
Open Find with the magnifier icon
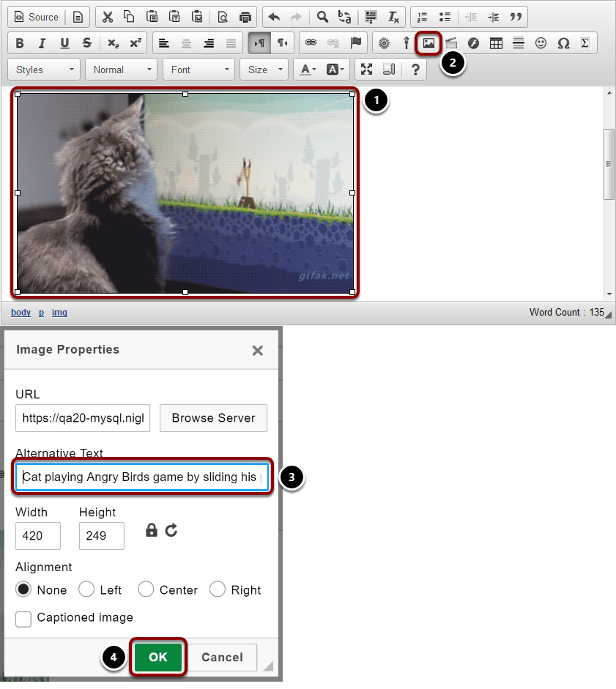coord(322,17)
